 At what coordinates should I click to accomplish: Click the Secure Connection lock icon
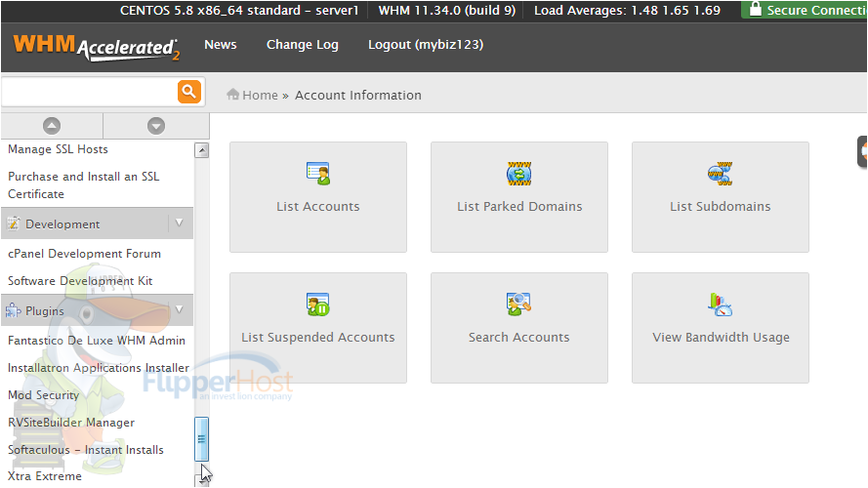tap(755, 10)
